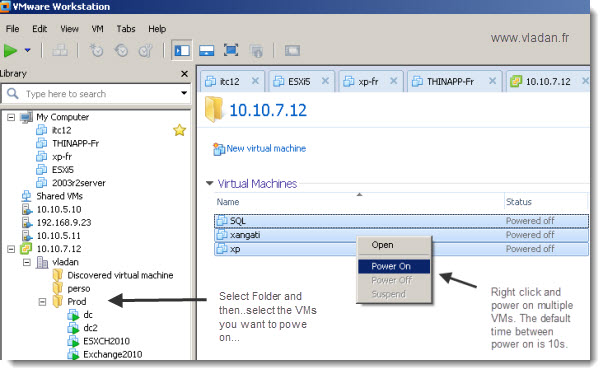Click the revert to snapshot toolbar icon

click(x=121, y=51)
